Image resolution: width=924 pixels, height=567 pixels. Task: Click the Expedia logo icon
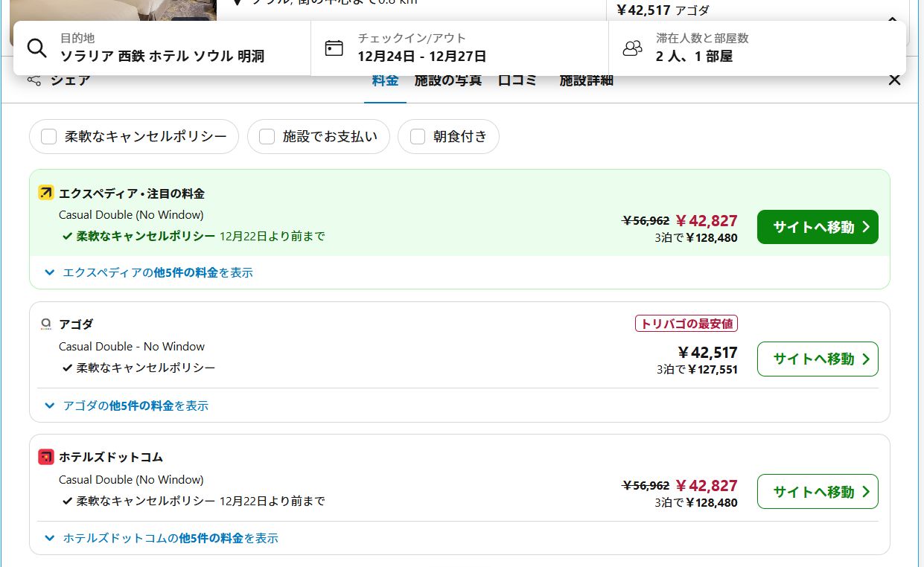point(45,193)
